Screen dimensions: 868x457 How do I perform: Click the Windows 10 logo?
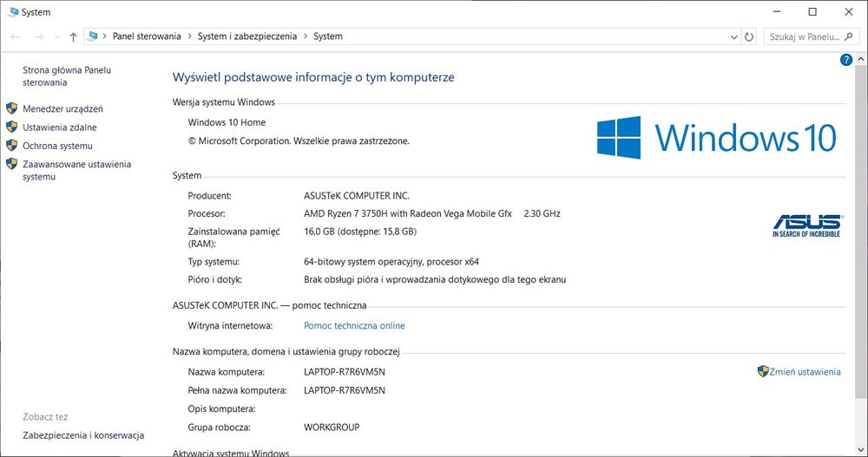(x=716, y=137)
